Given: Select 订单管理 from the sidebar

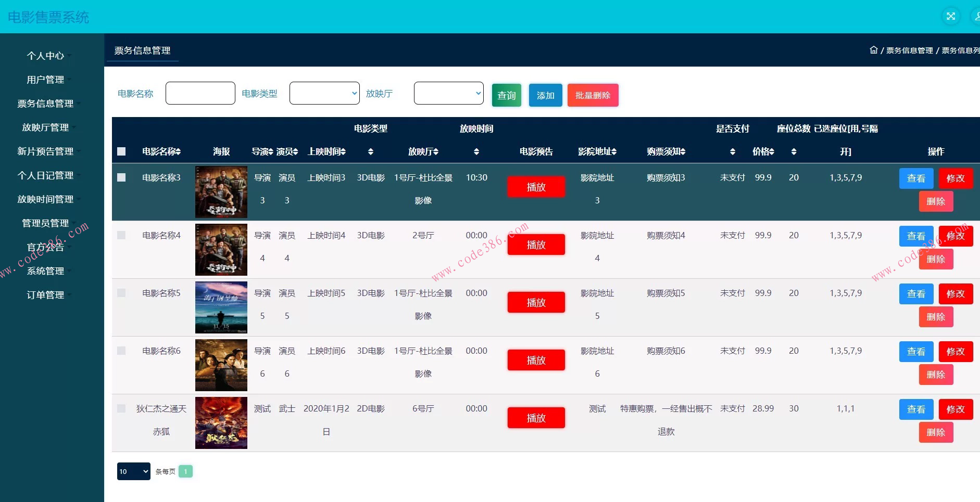Looking at the screenshot, I should (x=45, y=294).
